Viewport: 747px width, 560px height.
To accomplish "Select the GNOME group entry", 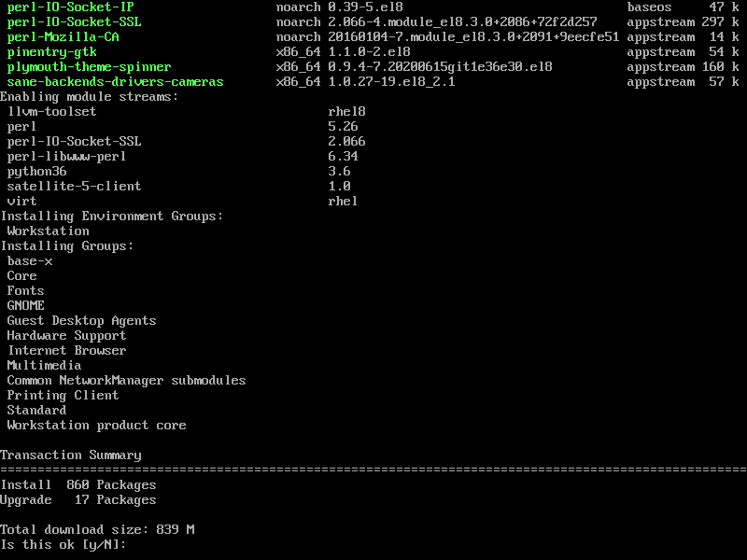I will pyautogui.click(x=26, y=306).
